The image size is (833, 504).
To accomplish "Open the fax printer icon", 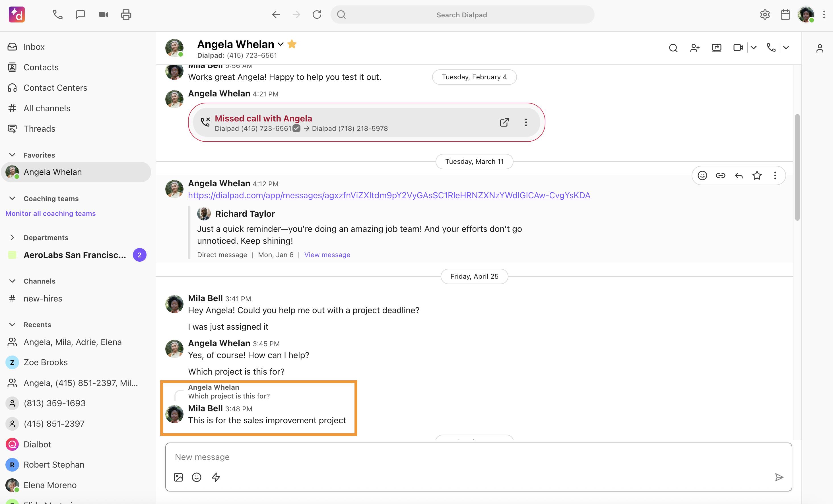I will click(x=126, y=15).
